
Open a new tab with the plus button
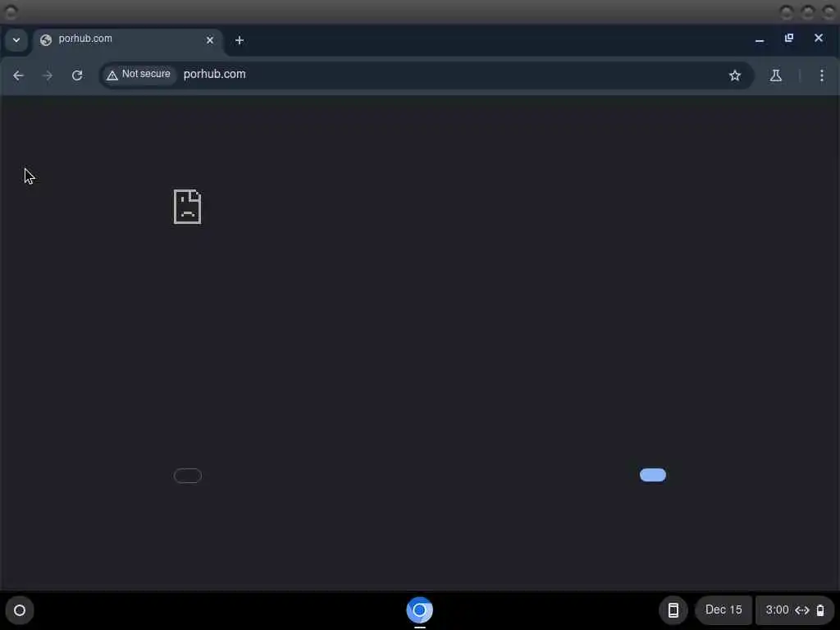tap(240, 40)
